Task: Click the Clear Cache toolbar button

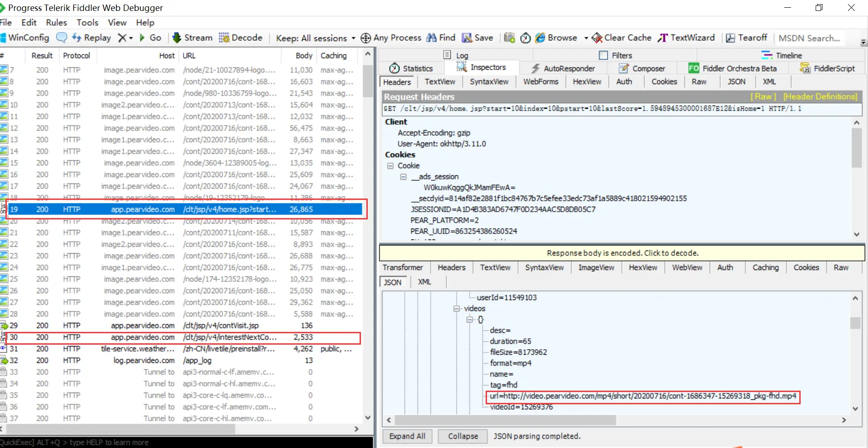Action: pyautogui.click(x=621, y=38)
